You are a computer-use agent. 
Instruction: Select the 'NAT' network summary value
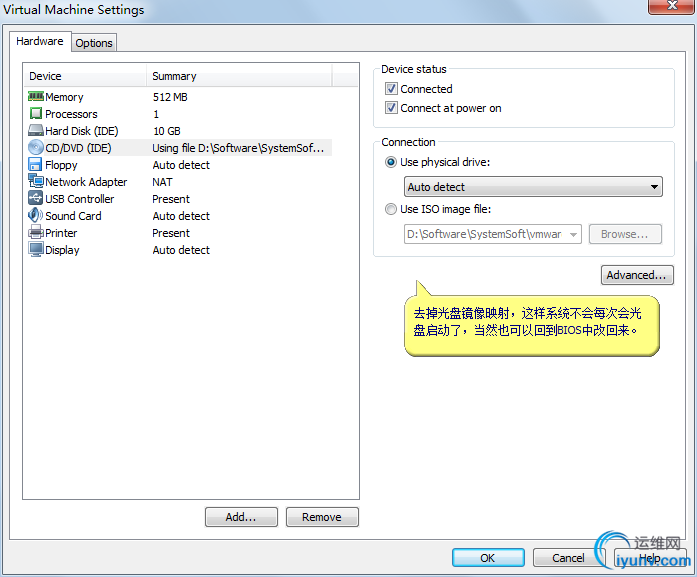[162, 182]
